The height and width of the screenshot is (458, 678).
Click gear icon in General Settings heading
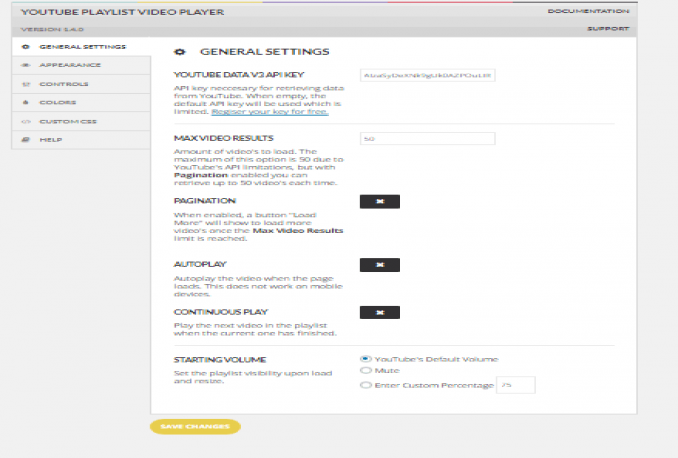180,51
